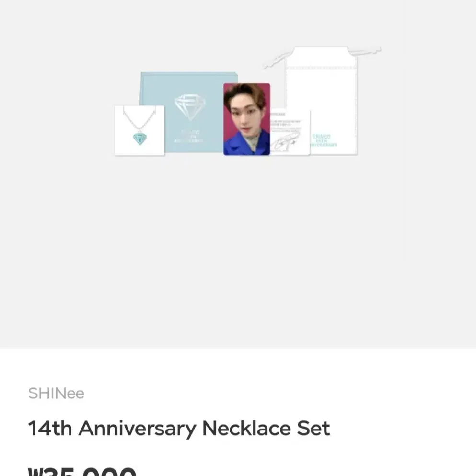Click teal SHINee anniversary print on pouch
The image size is (476, 476).
[x=324, y=140]
